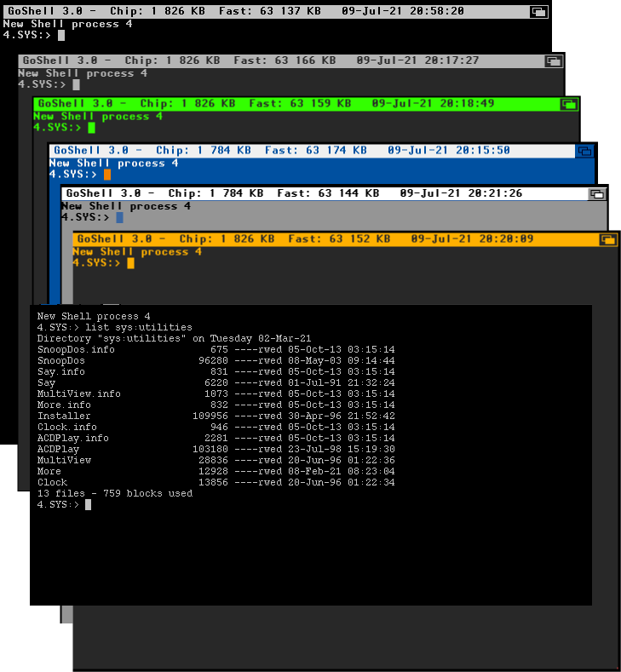Click the ACDPlay.info file entry
The height and width of the screenshot is (672, 621).
[216, 439]
